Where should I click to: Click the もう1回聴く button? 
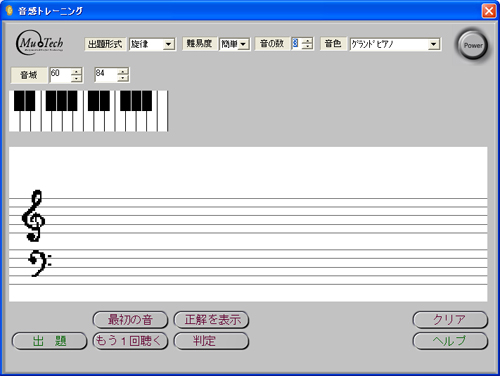pos(130,341)
